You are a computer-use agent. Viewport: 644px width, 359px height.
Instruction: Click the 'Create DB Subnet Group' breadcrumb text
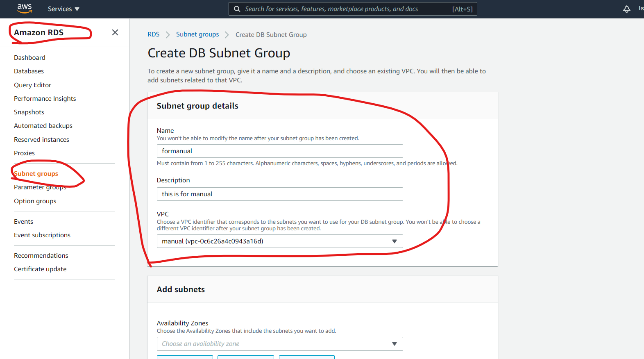click(x=271, y=35)
